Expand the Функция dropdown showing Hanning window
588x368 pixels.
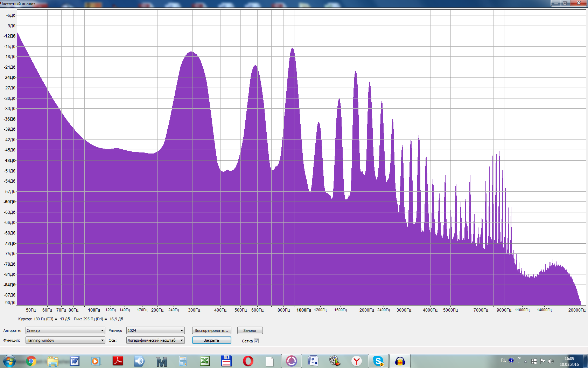point(65,340)
